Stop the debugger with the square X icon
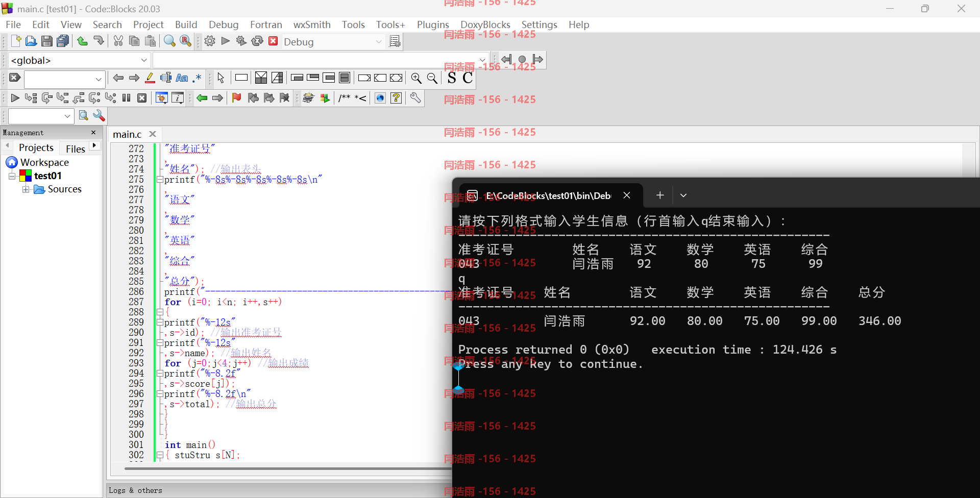980x498 pixels. [x=142, y=98]
